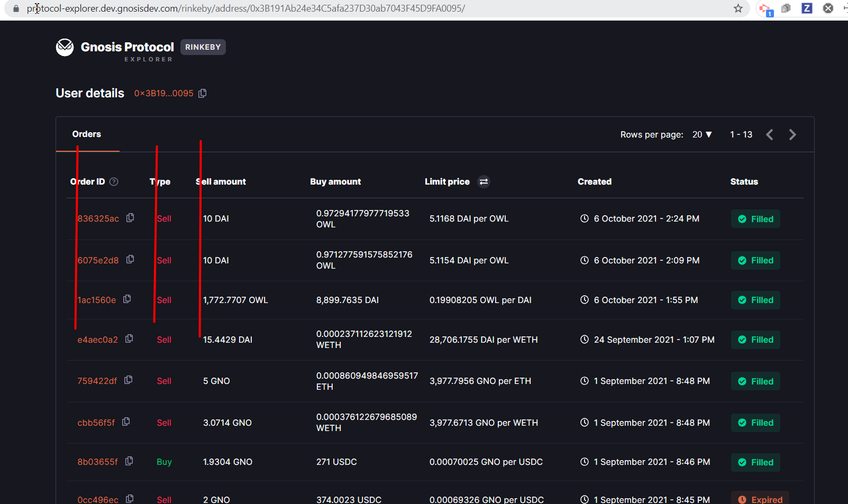Click the 15.4429 DAI sell amount
This screenshot has width=848, height=504.
point(227,340)
